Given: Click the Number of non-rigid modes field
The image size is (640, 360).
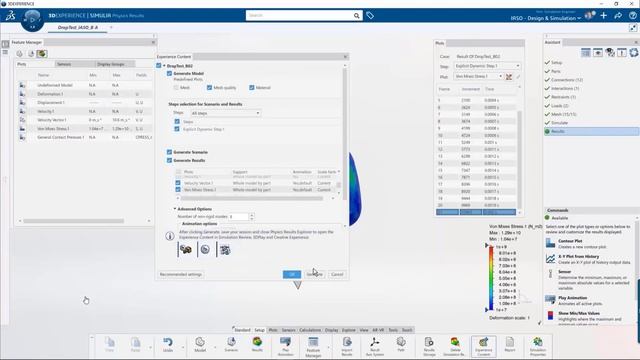Looking at the screenshot, I should pos(239,217).
